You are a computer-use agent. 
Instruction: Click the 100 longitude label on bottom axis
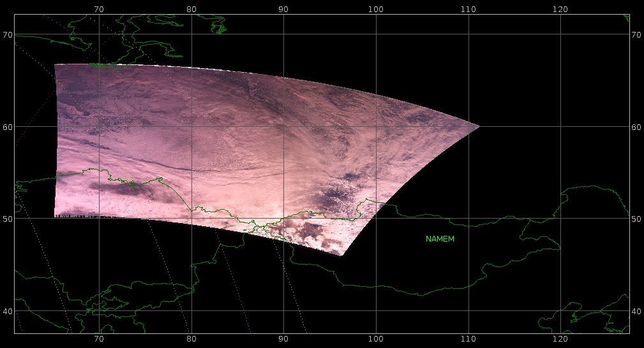point(376,339)
